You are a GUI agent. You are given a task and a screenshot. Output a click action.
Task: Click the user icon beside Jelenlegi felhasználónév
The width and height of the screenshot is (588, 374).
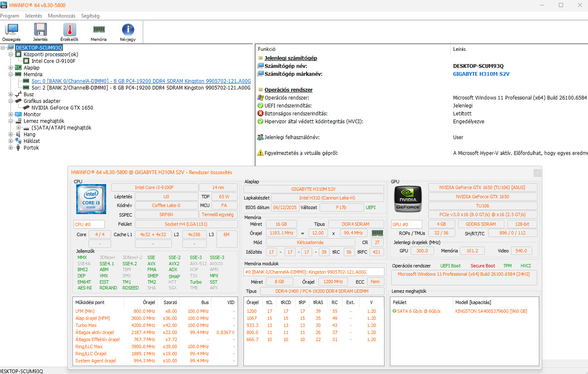261,137
